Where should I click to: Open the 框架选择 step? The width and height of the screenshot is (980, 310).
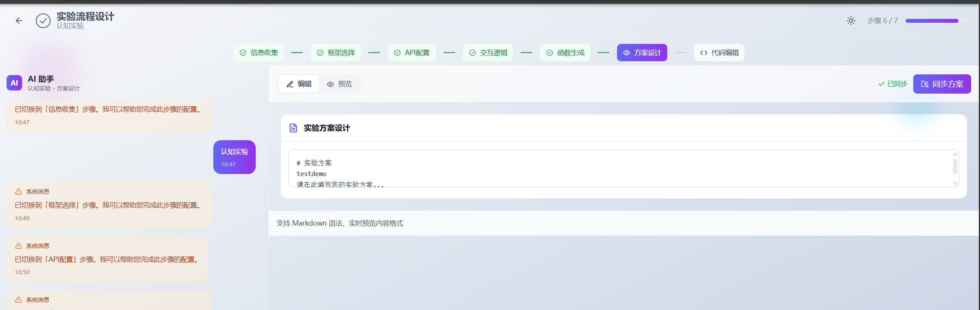click(x=336, y=53)
